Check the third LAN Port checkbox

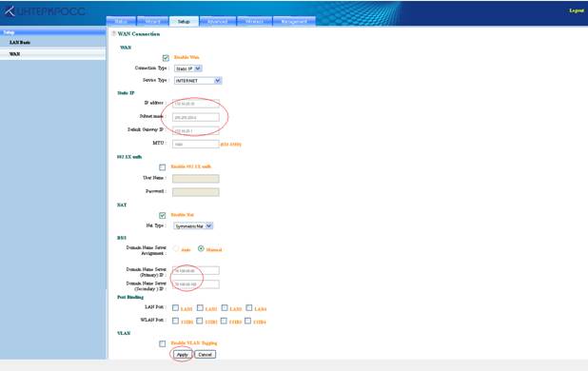[225, 307]
